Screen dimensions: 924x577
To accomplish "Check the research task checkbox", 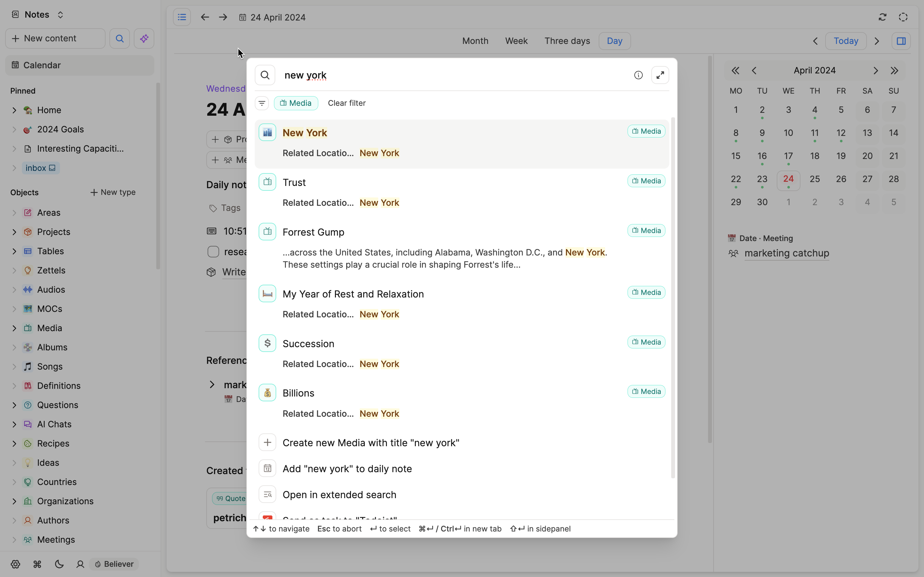I will (x=213, y=252).
